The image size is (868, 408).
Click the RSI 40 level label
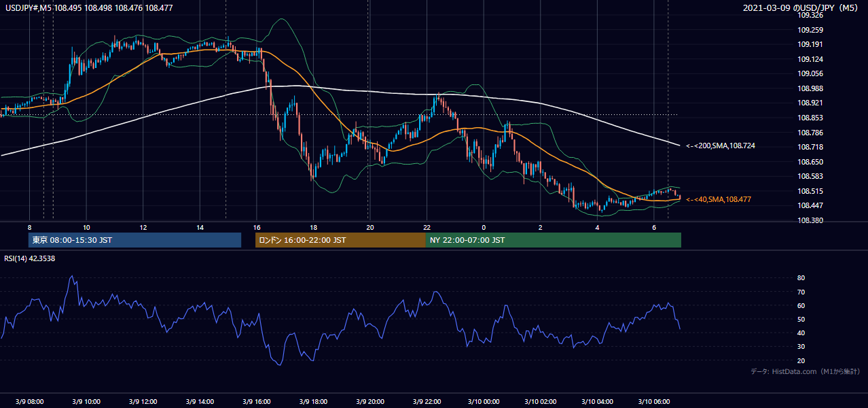(801, 333)
